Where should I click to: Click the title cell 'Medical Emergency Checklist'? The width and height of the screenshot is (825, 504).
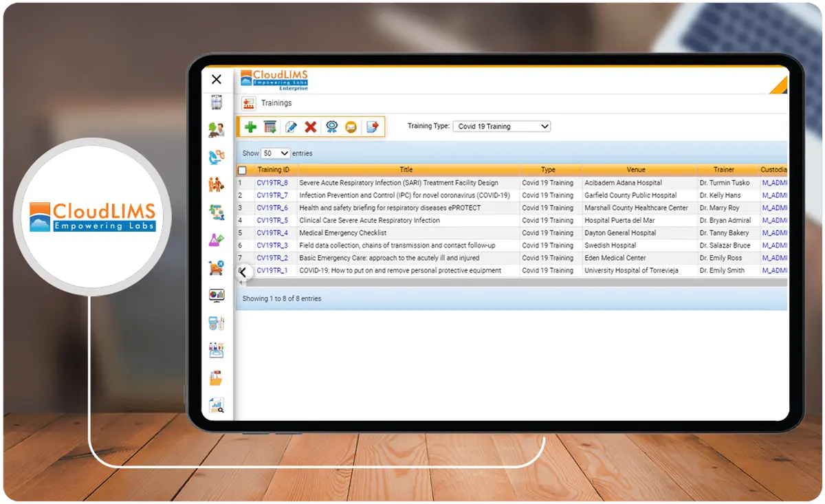point(342,232)
